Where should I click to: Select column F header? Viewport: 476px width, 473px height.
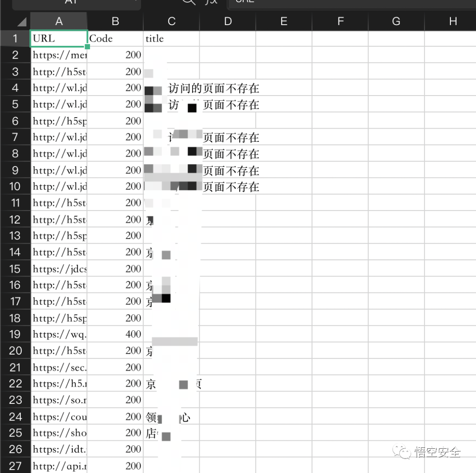340,21
